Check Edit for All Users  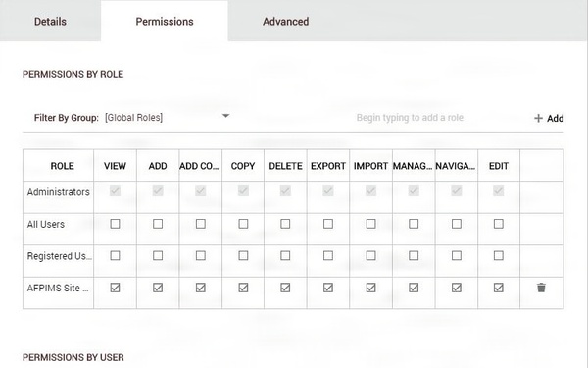[499, 224]
